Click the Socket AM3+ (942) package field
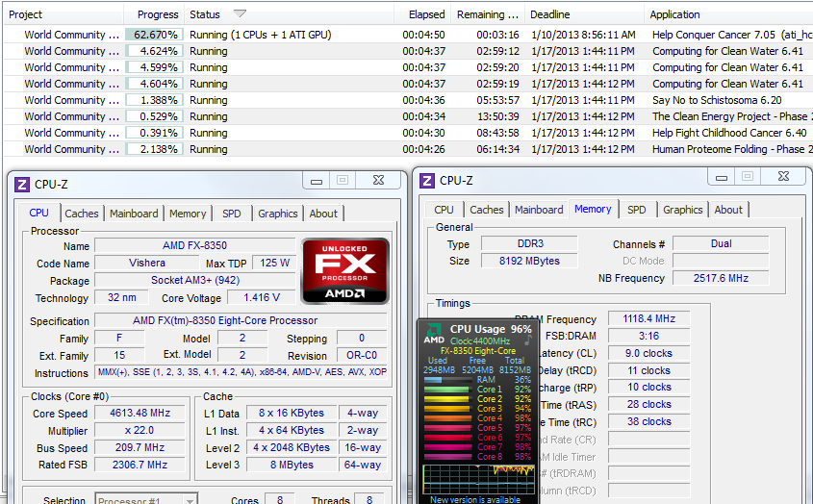The height and width of the screenshot is (504, 813). pyautogui.click(x=194, y=280)
